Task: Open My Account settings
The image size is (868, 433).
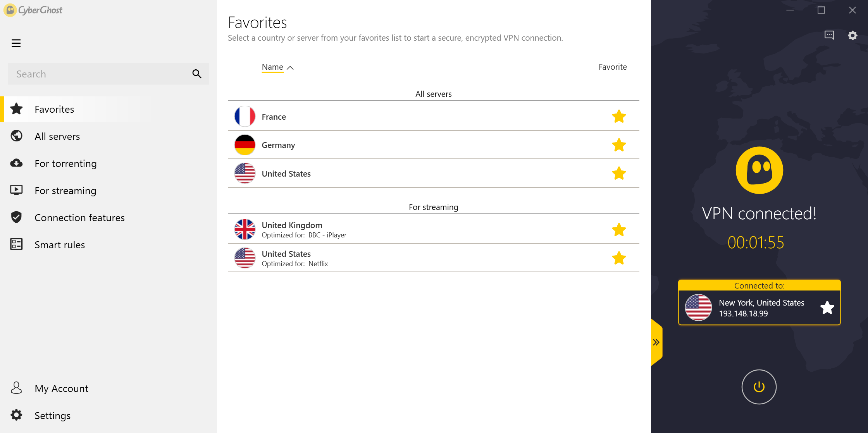Action: pos(62,387)
